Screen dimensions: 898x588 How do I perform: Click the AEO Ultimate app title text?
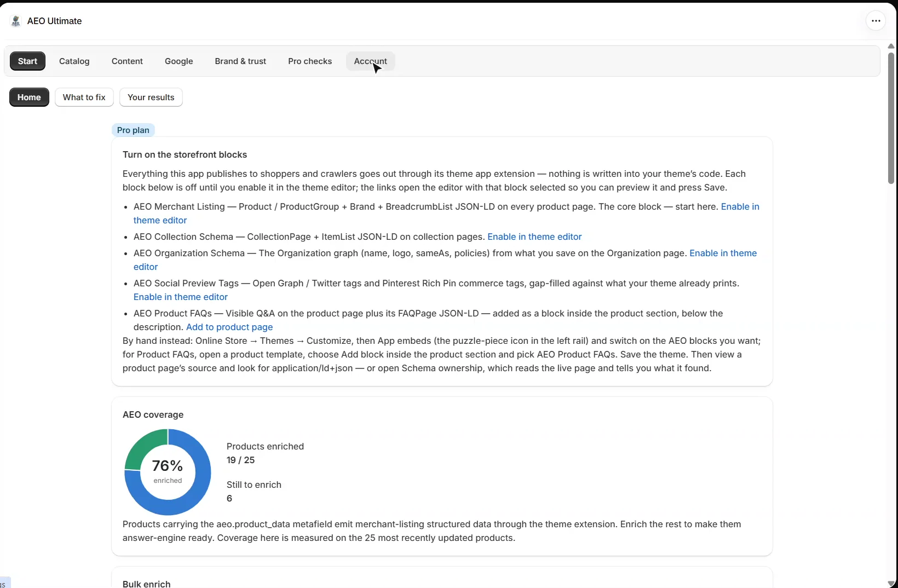[54, 21]
